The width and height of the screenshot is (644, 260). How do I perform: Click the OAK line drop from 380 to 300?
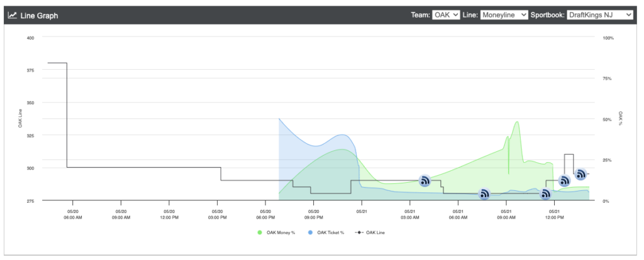click(x=67, y=115)
